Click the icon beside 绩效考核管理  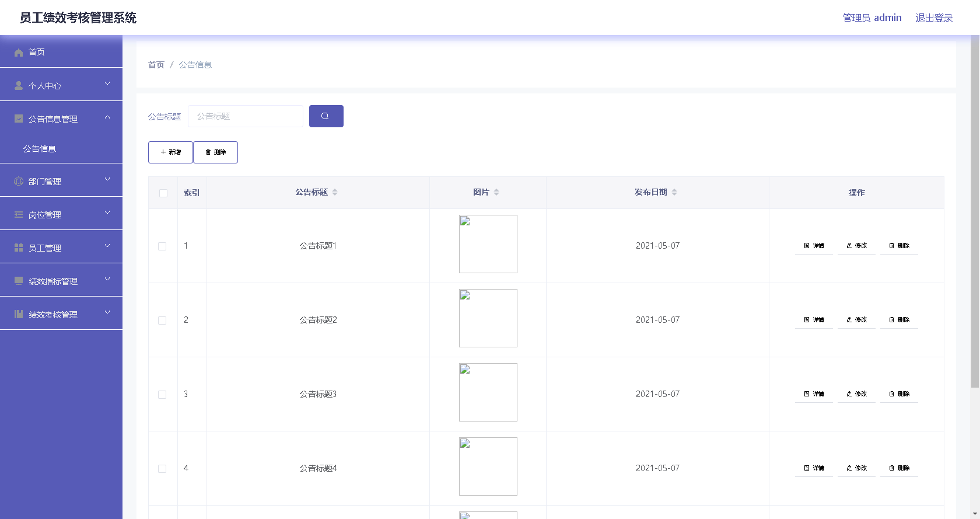point(19,314)
